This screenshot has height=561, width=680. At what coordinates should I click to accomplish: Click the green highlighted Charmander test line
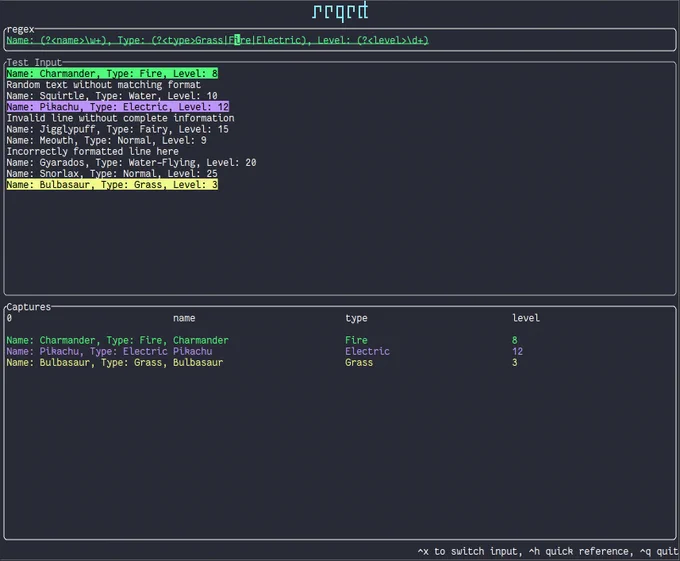point(112,74)
